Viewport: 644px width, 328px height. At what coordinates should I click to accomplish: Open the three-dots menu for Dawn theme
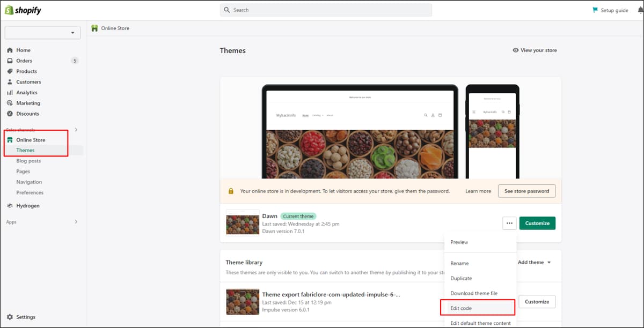click(x=509, y=223)
